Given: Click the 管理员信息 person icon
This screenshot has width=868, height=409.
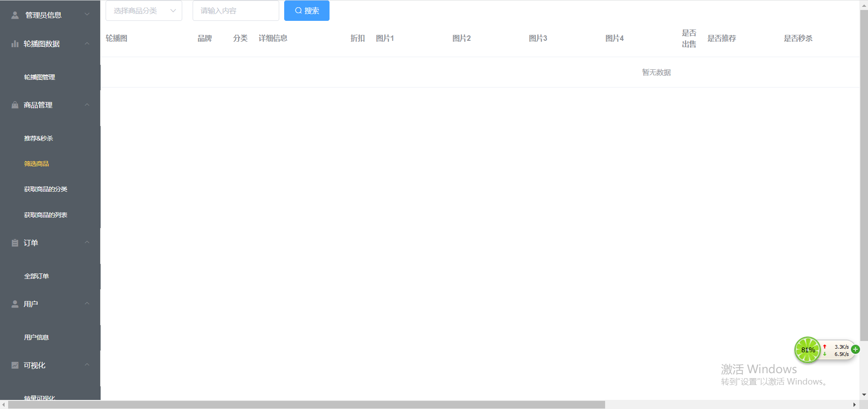Looking at the screenshot, I should click(15, 15).
